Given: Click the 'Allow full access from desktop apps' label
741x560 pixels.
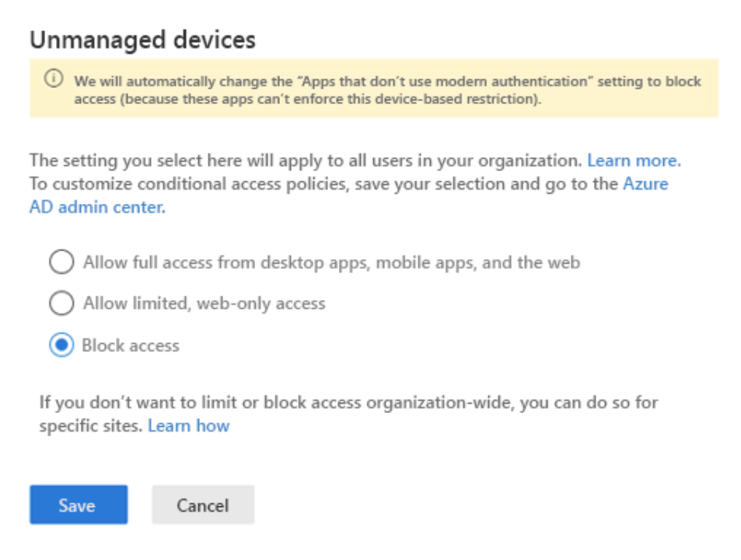Looking at the screenshot, I should 331,263.
